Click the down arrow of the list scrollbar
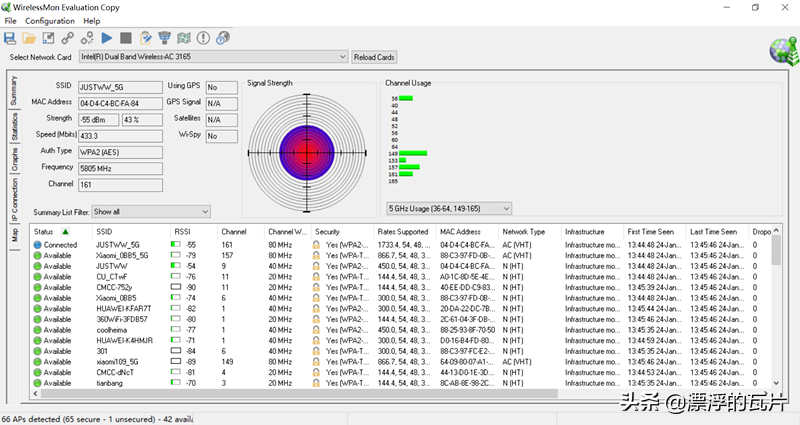Screen dimensions: 800x425 tap(776, 383)
